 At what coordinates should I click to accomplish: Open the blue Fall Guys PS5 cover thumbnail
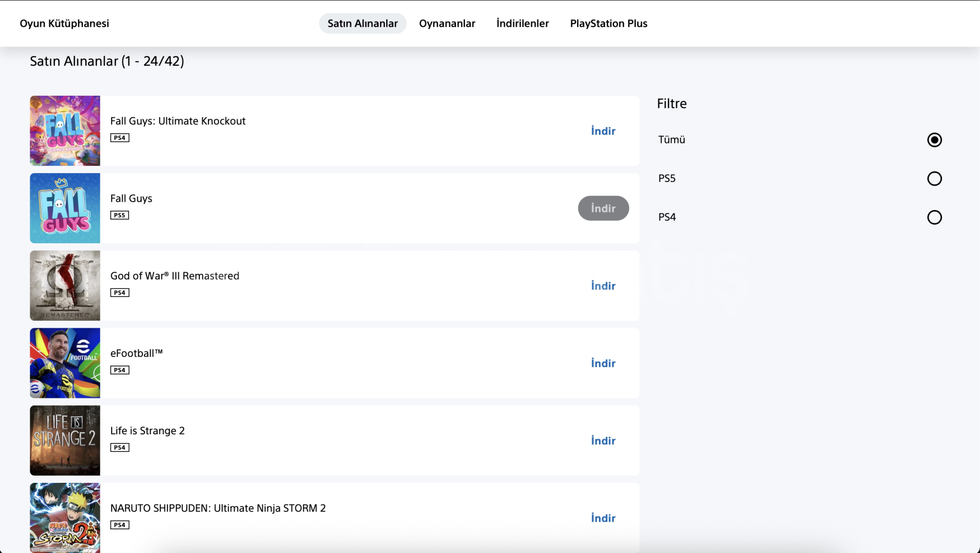(x=65, y=208)
